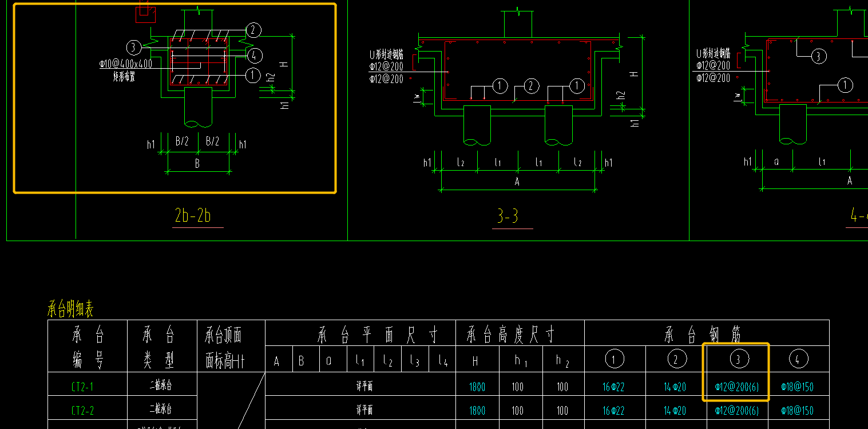Select the Φ10@400x400 rebar annotation
This screenshot has width=868, height=429.
[x=126, y=64]
